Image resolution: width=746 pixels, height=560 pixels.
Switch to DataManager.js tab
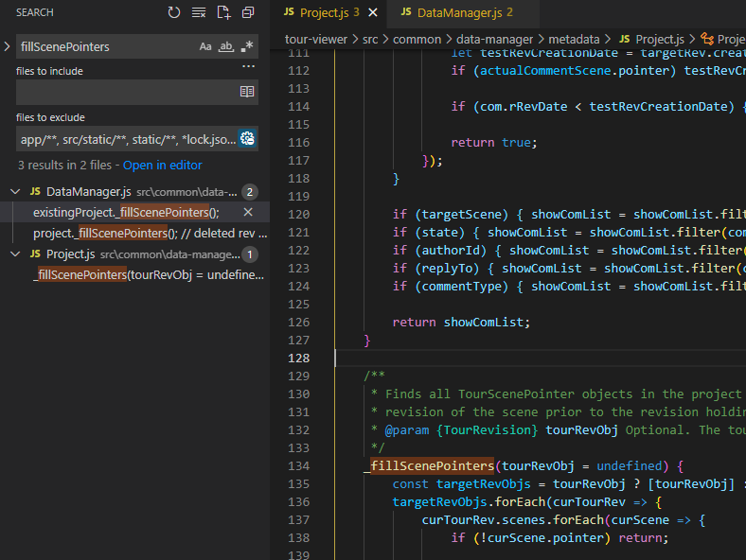coord(456,13)
